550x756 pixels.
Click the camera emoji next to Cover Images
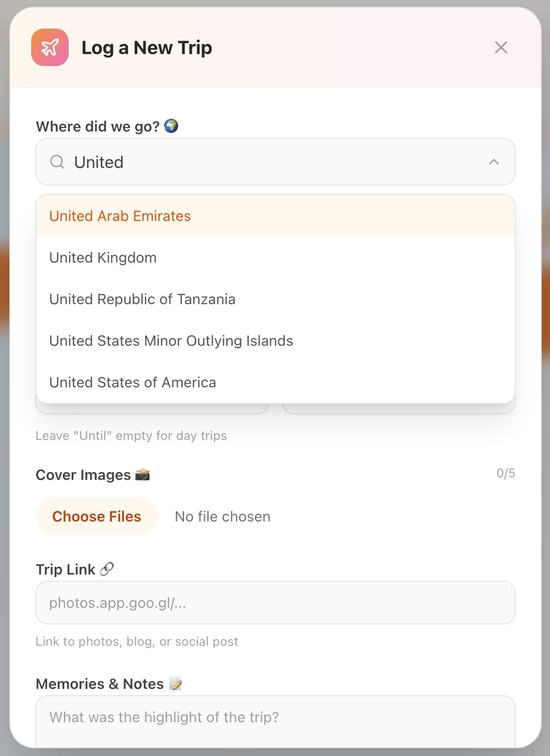(x=142, y=475)
